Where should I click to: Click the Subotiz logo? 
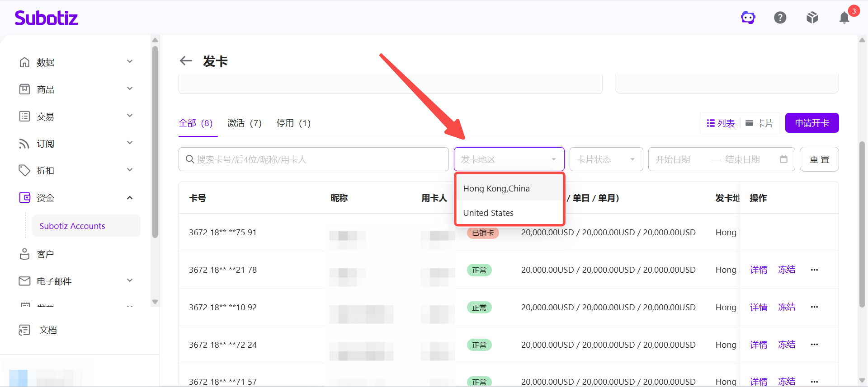[x=46, y=18]
